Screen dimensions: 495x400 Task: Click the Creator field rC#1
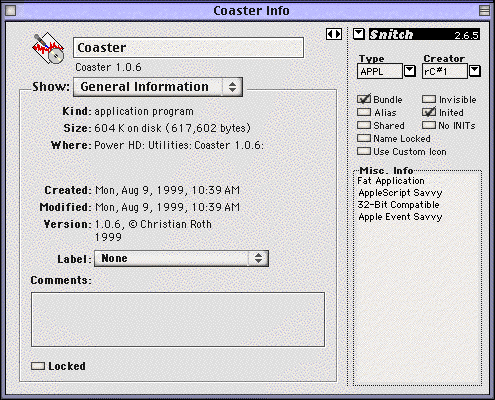pos(445,71)
